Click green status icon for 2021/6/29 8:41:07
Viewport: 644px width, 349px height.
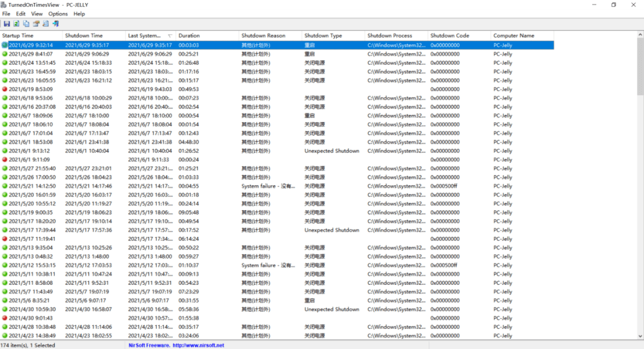point(5,54)
